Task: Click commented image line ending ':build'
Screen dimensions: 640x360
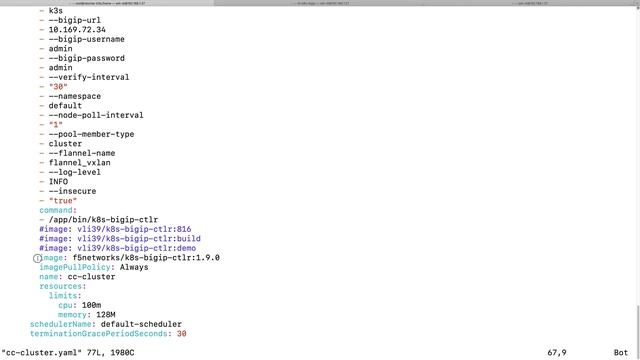Action: [x=120, y=238]
